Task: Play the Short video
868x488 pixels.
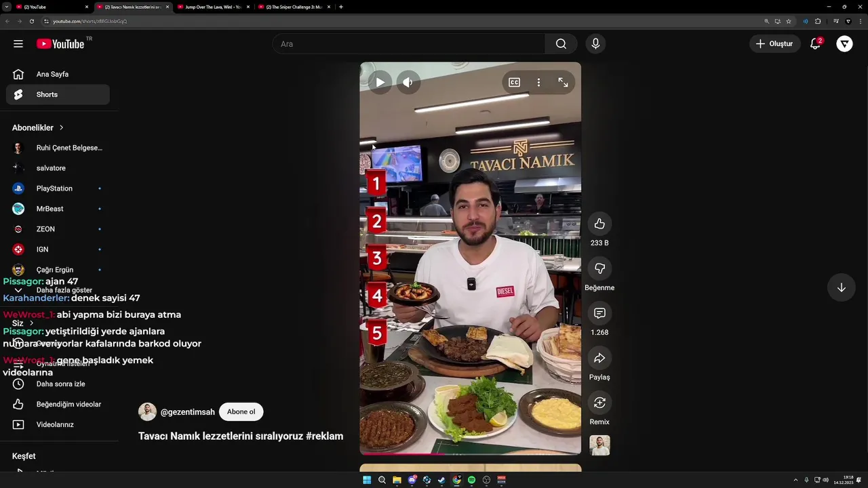Action: (380, 83)
